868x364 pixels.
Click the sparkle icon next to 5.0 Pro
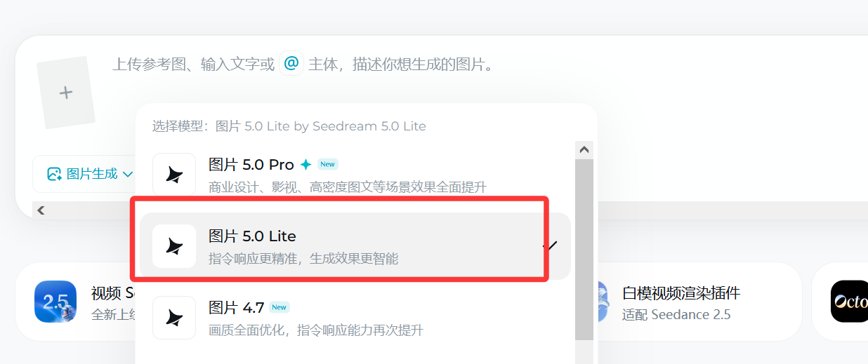click(x=305, y=164)
